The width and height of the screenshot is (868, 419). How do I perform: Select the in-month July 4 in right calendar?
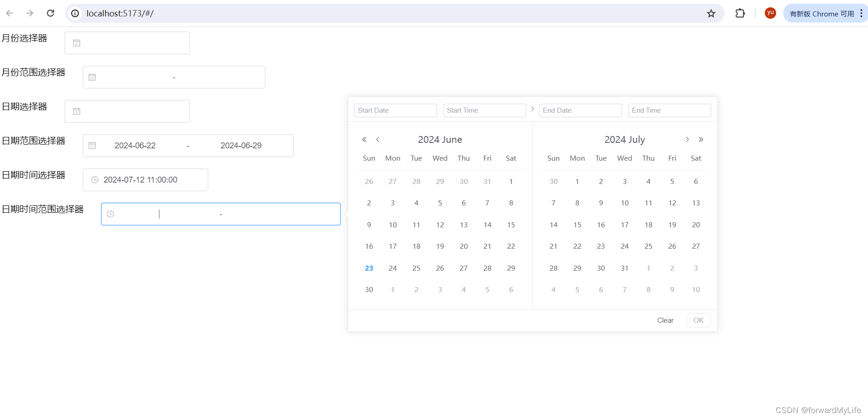pos(648,182)
